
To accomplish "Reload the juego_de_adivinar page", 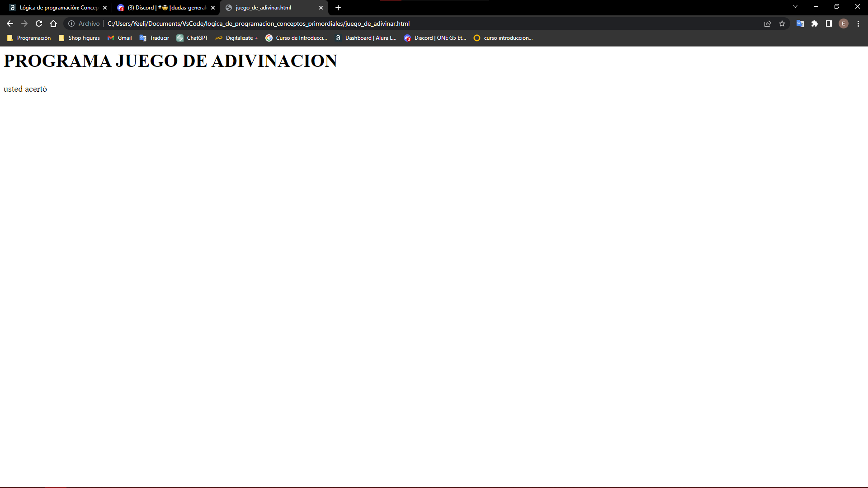I will [x=39, y=23].
